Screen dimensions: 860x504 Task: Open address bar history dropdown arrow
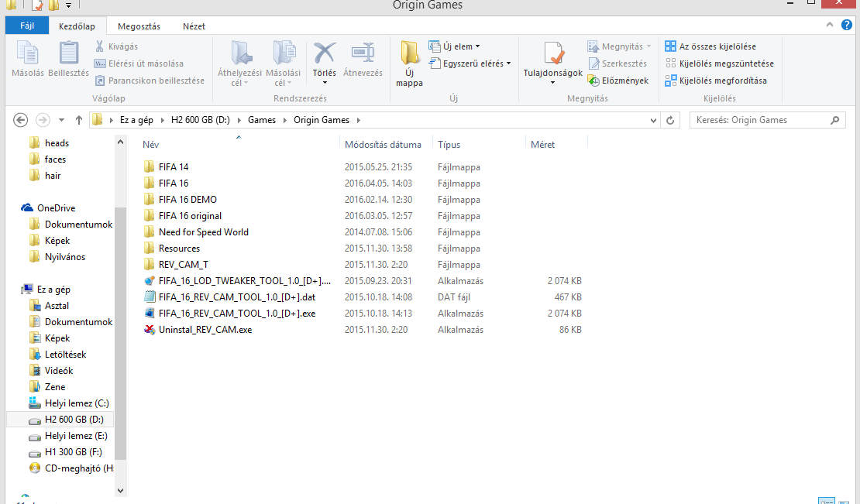(x=655, y=120)
